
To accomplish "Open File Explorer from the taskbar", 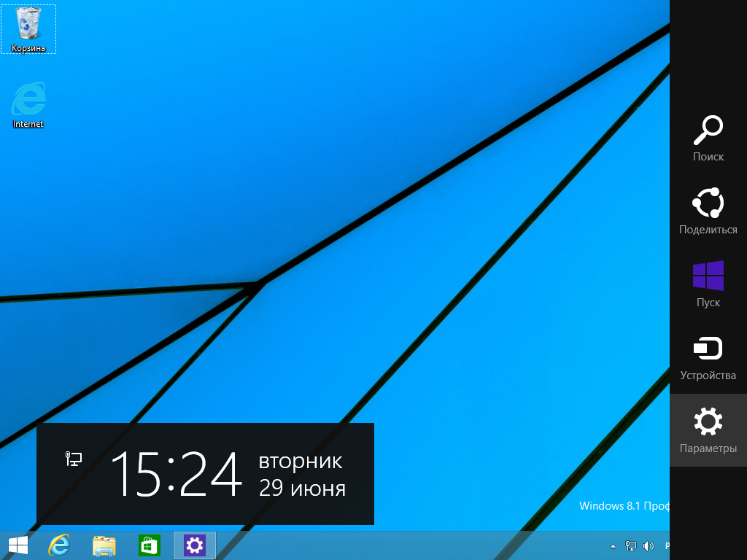I will click(x=104, y=545).
